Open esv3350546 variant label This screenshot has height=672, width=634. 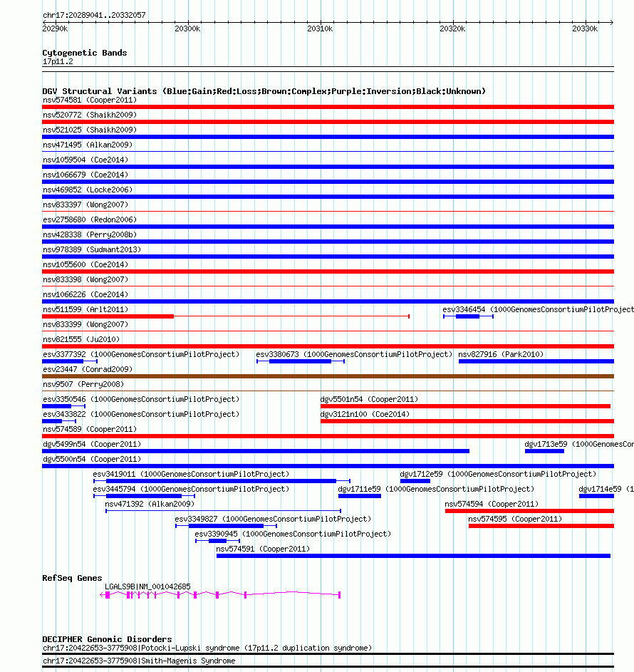tap(141, 399)
